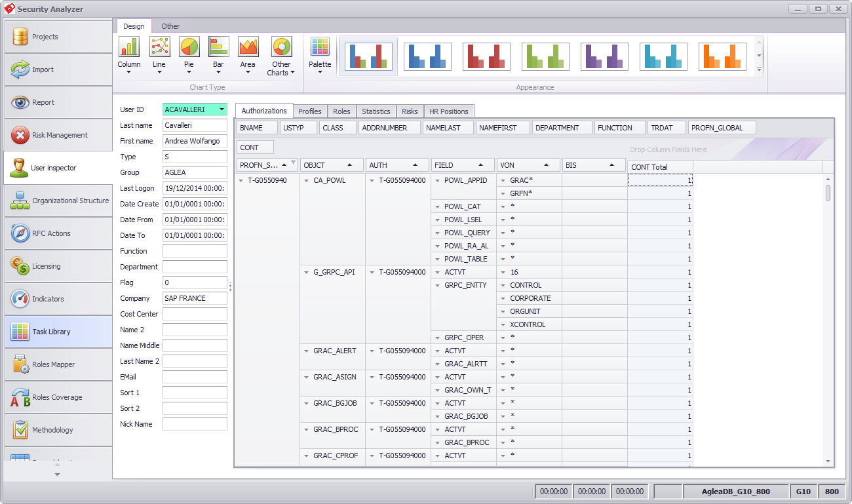Open Organizational Structure in the sidebar
The height and width of the screenshot is (504, 852).
pyautogui.click(x=58, y=201)
